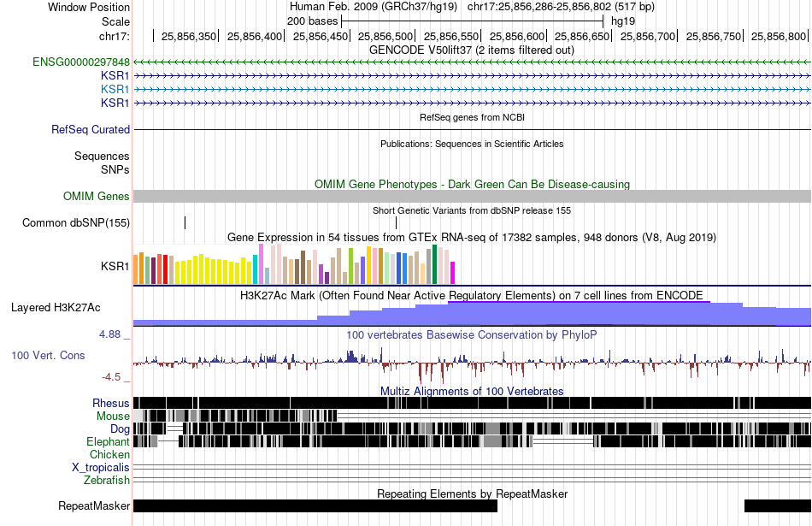Click the right-edge RepeatMasker black block
This screenshot has height=526, width=812.
tap(778, 505)
